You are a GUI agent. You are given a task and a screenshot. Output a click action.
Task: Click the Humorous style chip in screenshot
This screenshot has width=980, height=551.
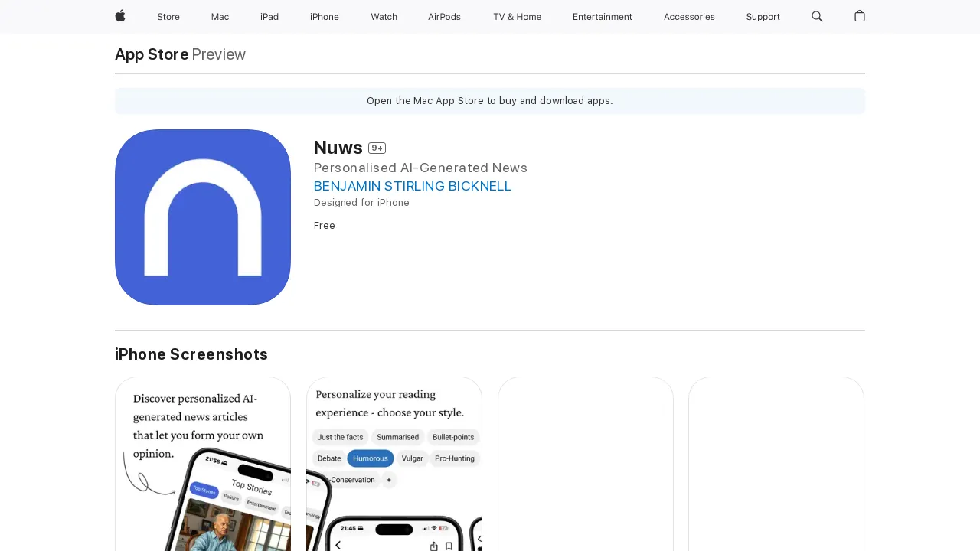pyautogui.click(x=371, y=458)
